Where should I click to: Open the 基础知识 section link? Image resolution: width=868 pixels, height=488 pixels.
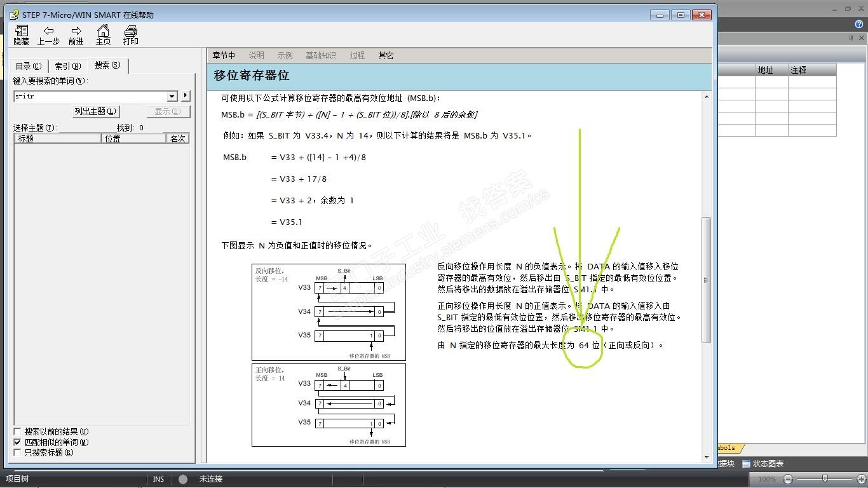(x=321, y=55)
